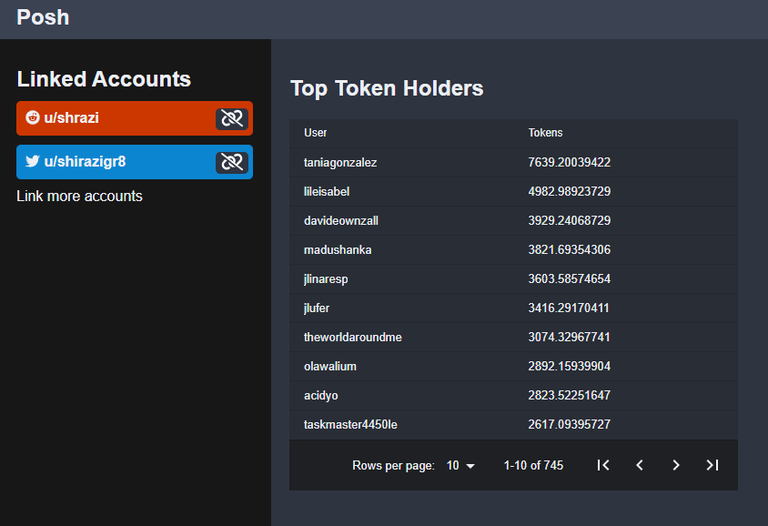The width and height of the screenshot is (768, 526).
Task: Unlink the Reddit account u/shrazi
Action: [x=232, y=119]
